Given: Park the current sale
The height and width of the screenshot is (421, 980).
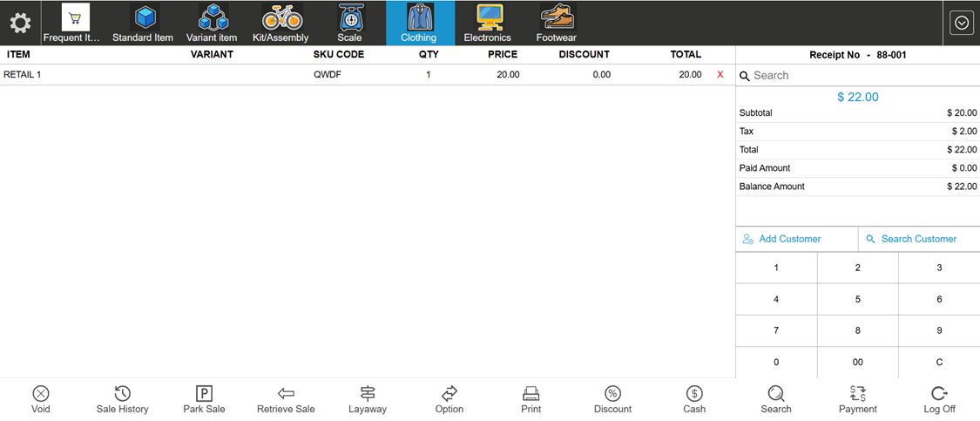Looking at the screenshot, I should (x=204, y=394).
